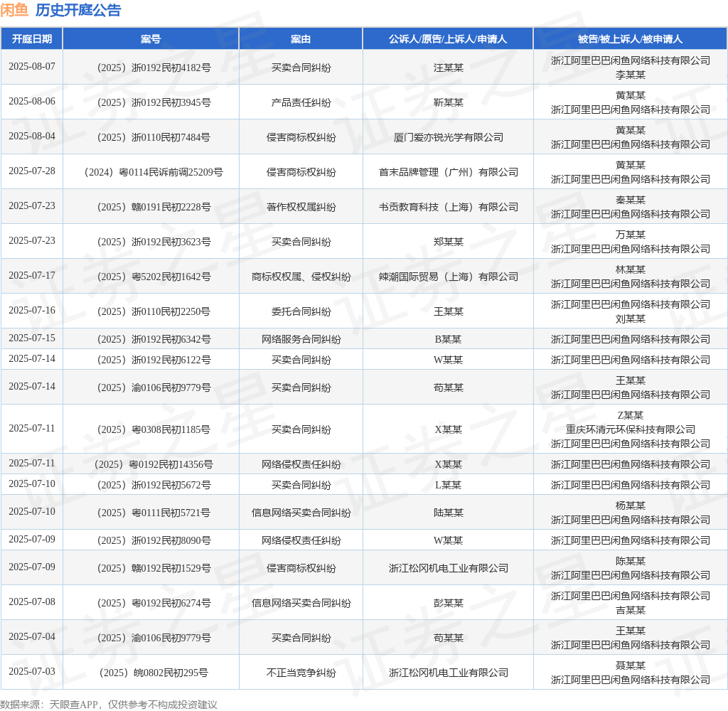Select case number 浙0192民初5672号
The width and height of the screenshot is (728, 711).
pyautogui.click(x=154, y=486)
